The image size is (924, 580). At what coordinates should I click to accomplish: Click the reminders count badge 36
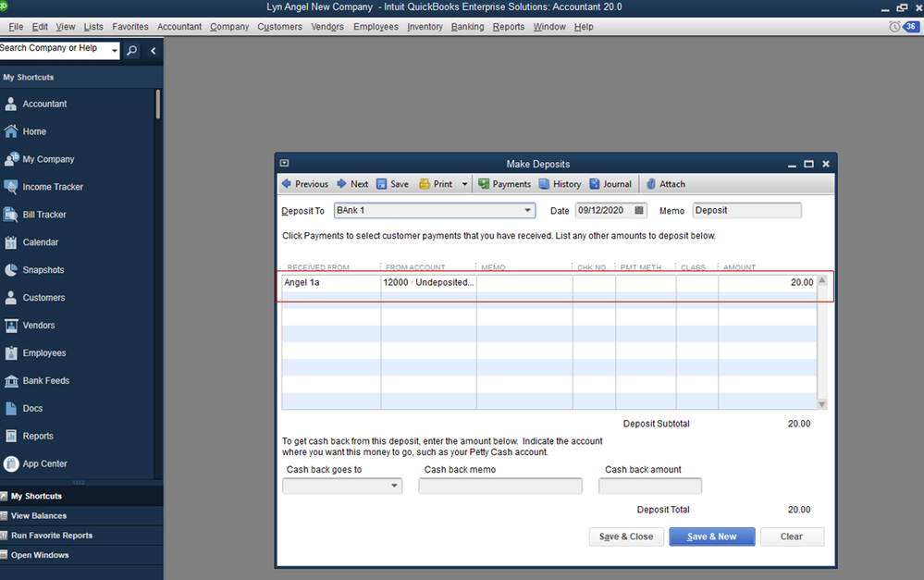tap(911, 27)
